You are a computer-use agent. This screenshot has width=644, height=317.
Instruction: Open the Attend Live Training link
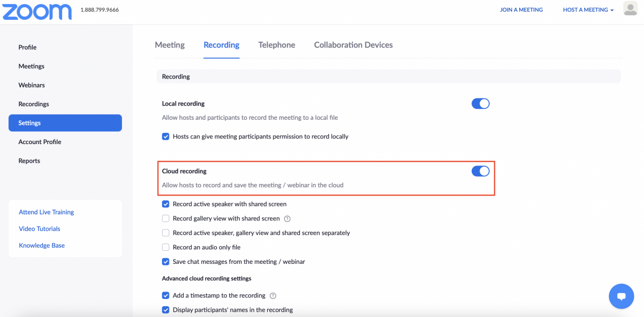coord(46,212)
